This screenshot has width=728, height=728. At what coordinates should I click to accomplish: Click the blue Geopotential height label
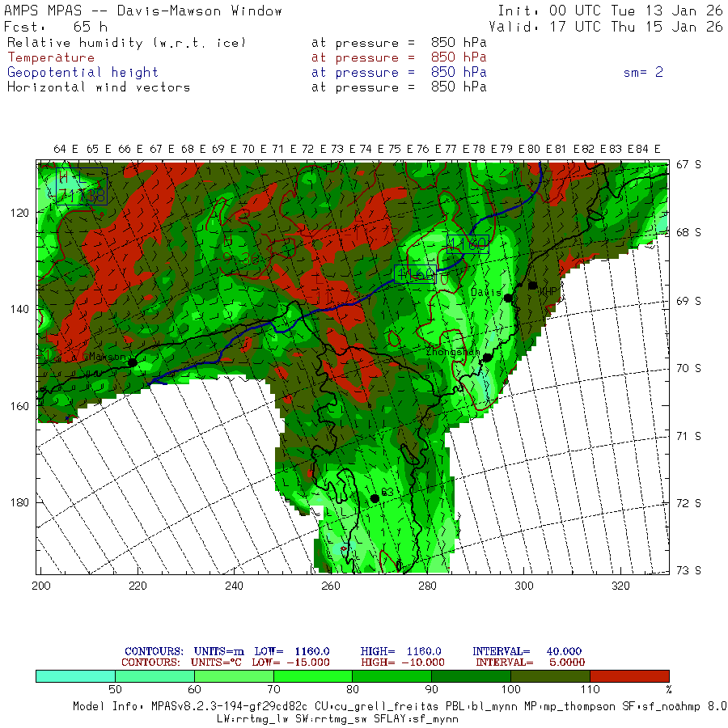tap(83, 73)
